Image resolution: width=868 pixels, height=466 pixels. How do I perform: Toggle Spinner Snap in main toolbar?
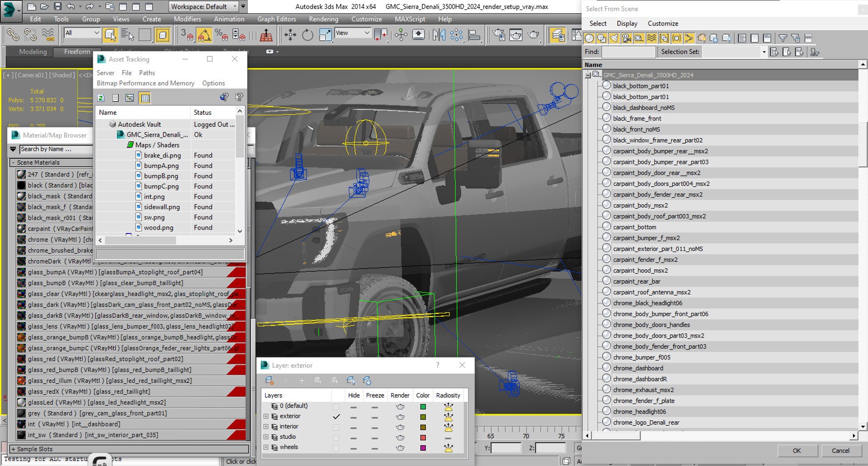[x=239, y=35]
